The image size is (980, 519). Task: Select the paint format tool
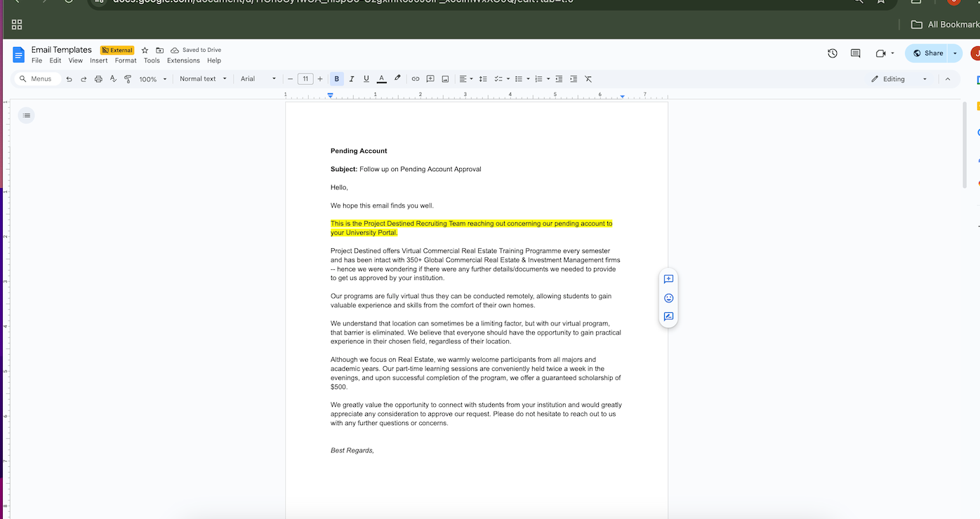[x=128, y=79]
